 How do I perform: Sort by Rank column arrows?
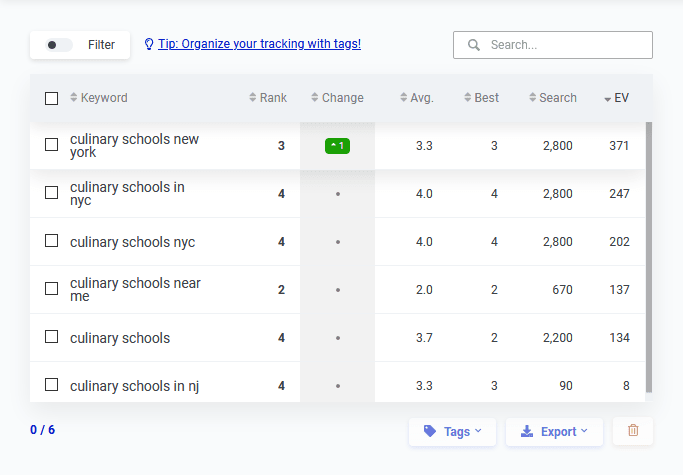253,98
